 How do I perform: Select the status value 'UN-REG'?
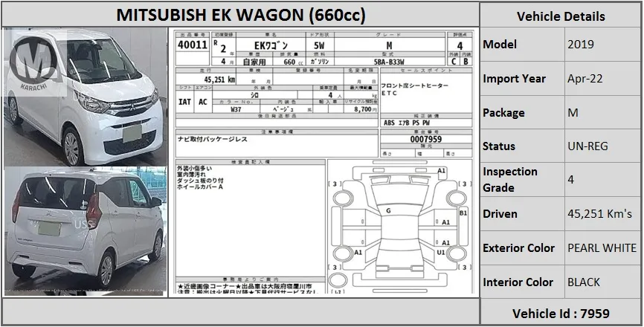(x=587, y=146)
